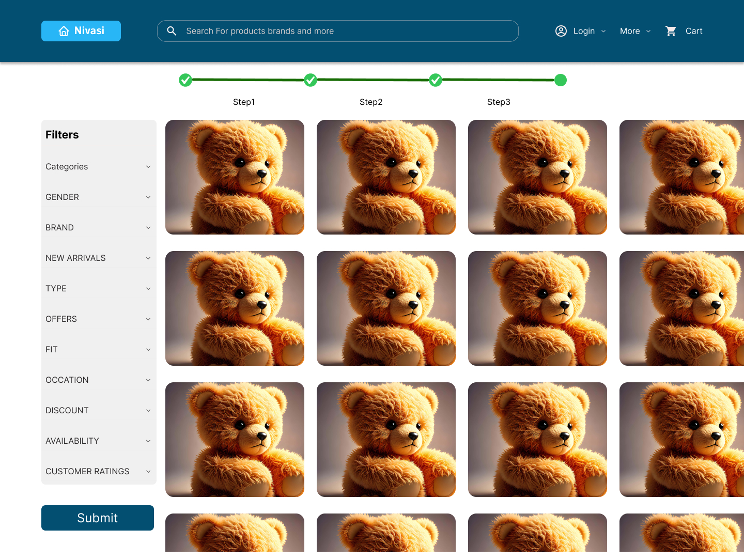
Task: Expand the GENDER filter
Action: 98,197
